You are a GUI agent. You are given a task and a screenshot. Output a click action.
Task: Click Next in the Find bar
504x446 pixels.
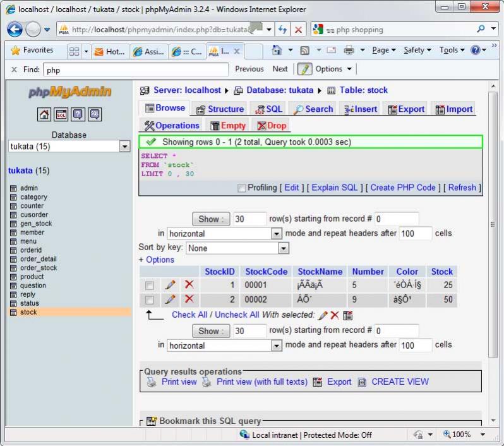(x=280, y=69)
